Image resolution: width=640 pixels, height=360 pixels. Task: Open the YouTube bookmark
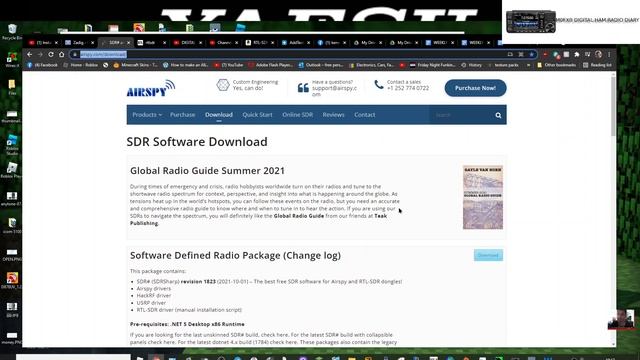point(229,65)
